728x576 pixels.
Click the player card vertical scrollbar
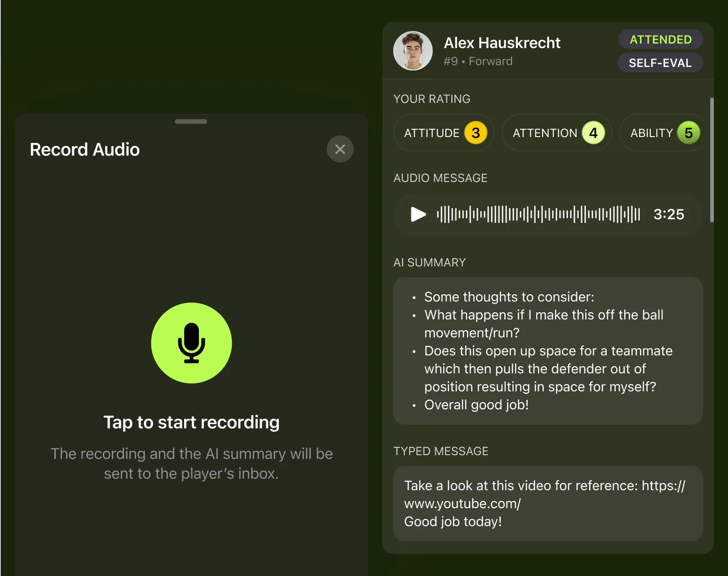tap(712, 160)
